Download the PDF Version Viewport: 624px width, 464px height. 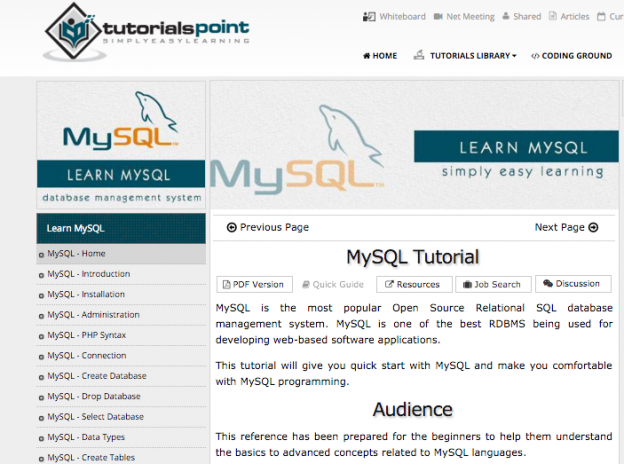[255, 285]
